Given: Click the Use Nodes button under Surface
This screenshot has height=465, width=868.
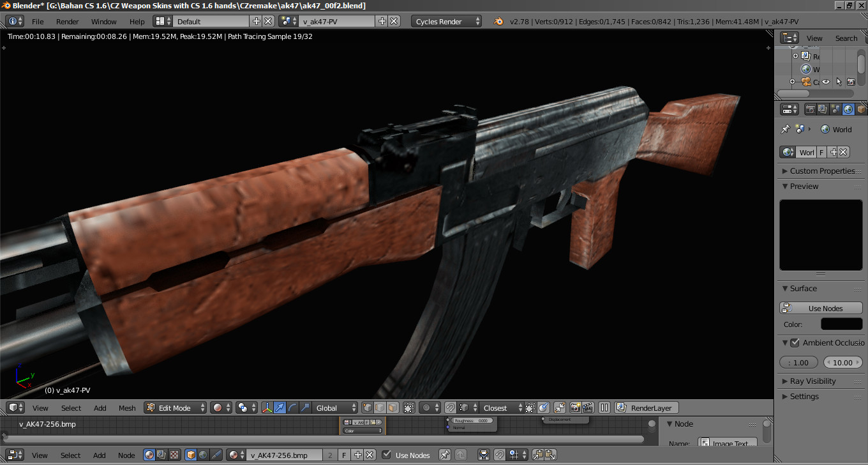Looking at the screenshot, I should click(x=821, y=308).
